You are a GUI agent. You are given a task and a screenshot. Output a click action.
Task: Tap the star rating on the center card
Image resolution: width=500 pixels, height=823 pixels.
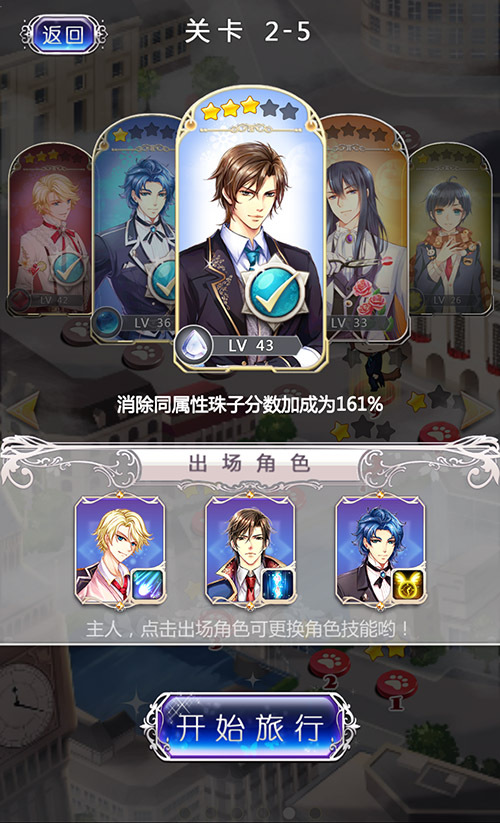[249, 109]
